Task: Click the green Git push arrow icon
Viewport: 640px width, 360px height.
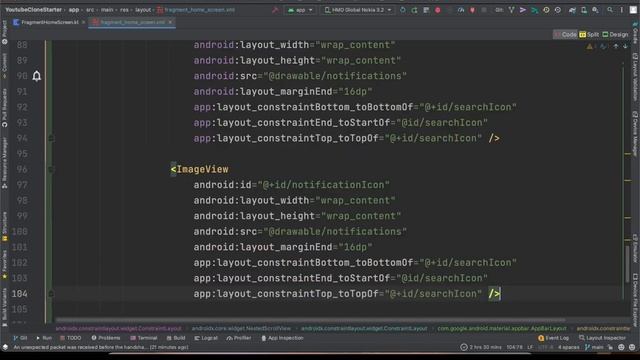Action: point(534,10)
